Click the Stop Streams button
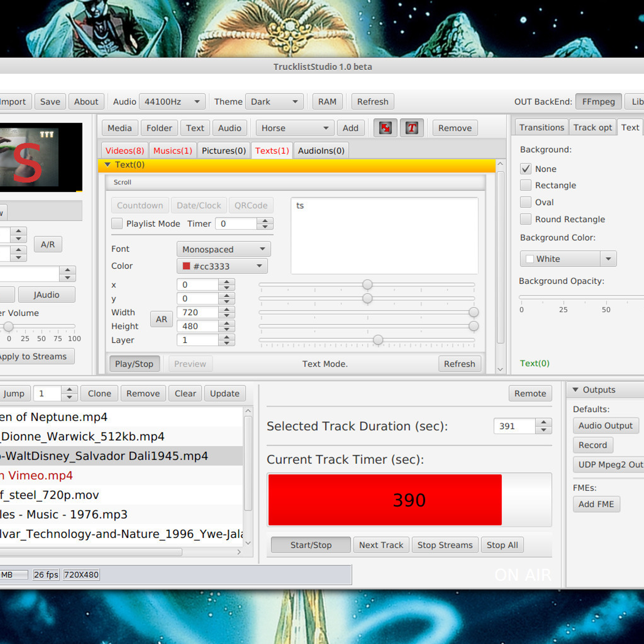644x644 pixels. tap(445, 545)
